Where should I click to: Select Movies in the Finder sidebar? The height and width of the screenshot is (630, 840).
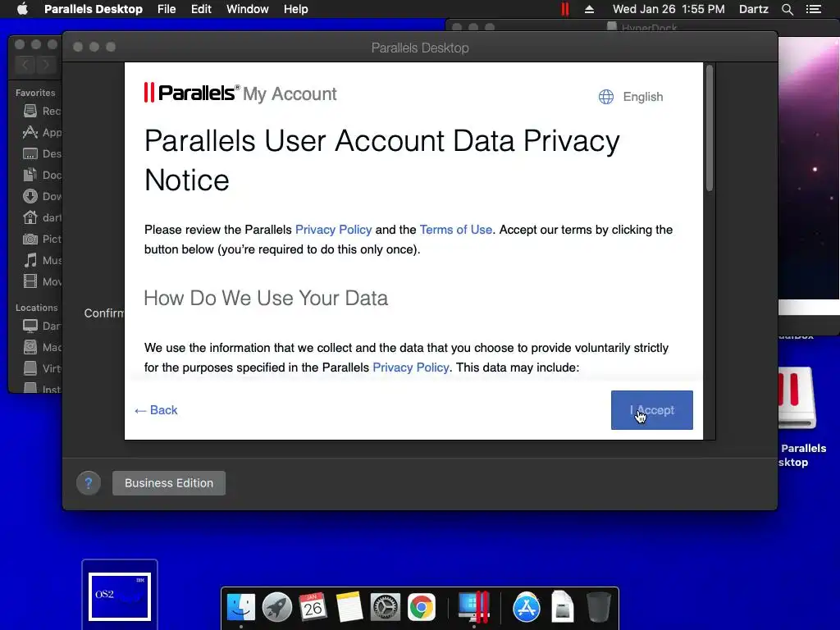tap(42, 281)
